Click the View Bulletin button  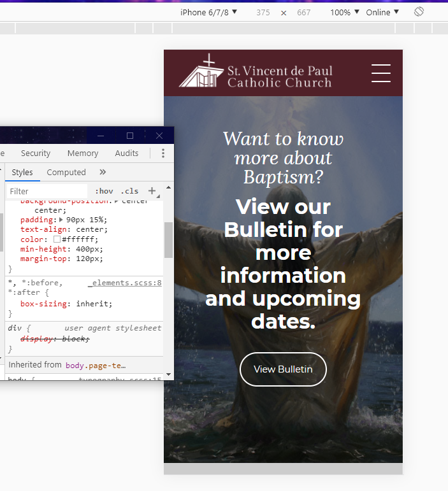click(283, 369)
